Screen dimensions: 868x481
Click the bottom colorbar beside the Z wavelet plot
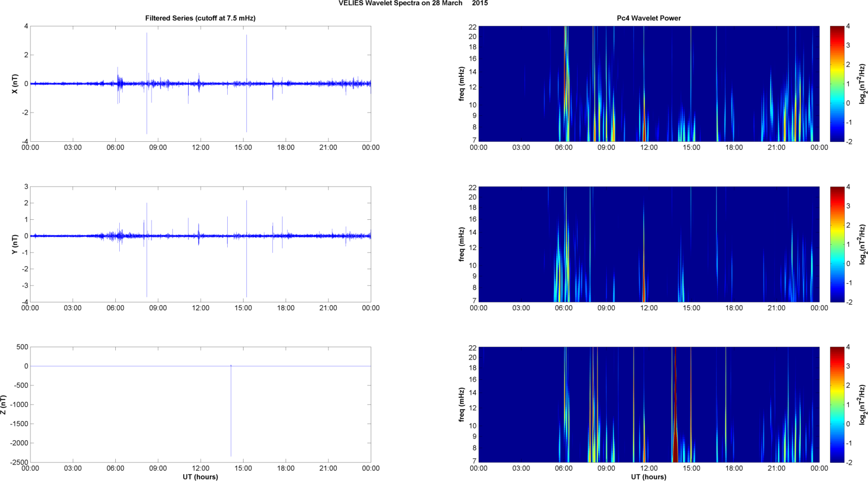(838, 405)
